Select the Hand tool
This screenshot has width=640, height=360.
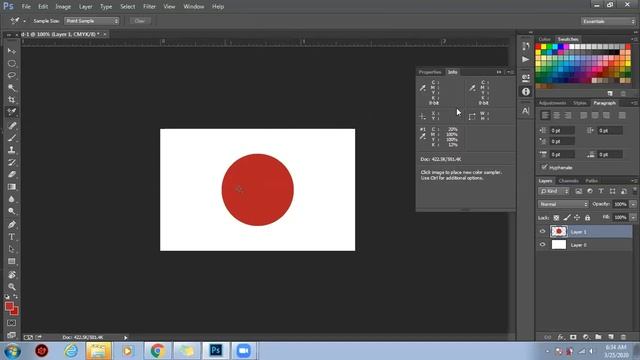coord(11,275)
